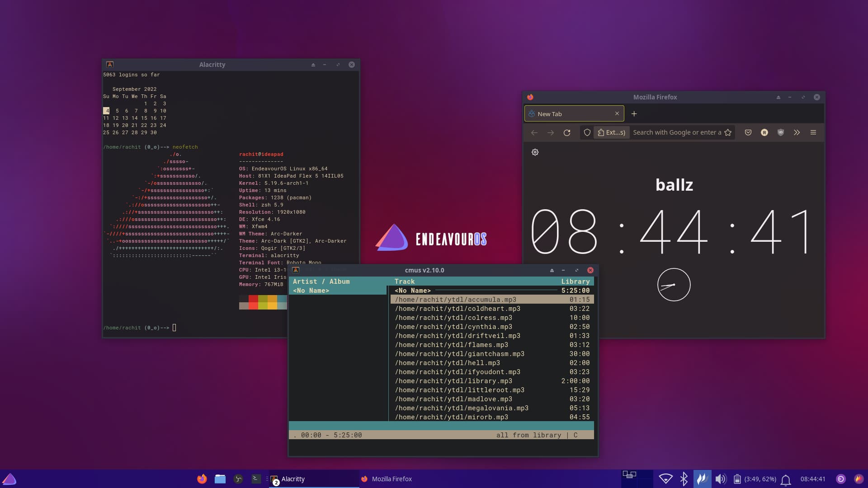This screenshot has width=868, height=488.
Task: Open the uBlock Origin shield extension
Action: click(x=780, y=132)
